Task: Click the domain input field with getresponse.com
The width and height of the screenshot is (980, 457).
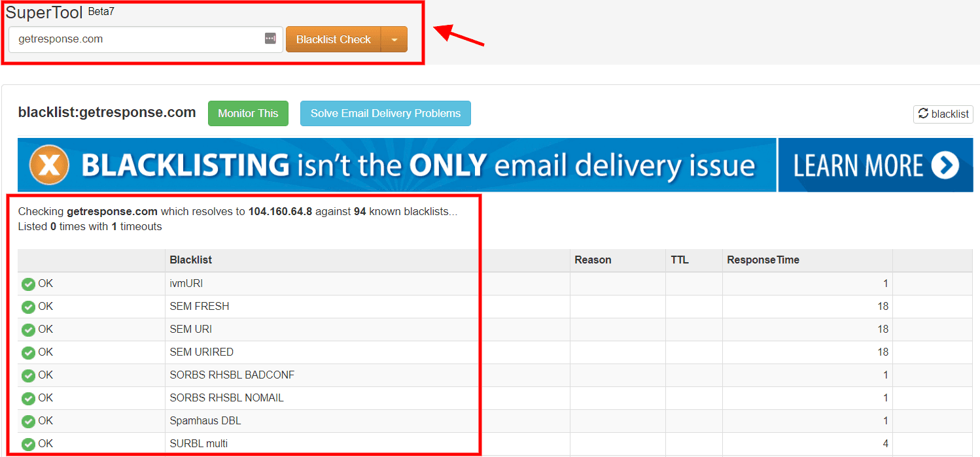Action: pyautogui.click(x=145, y=39)
